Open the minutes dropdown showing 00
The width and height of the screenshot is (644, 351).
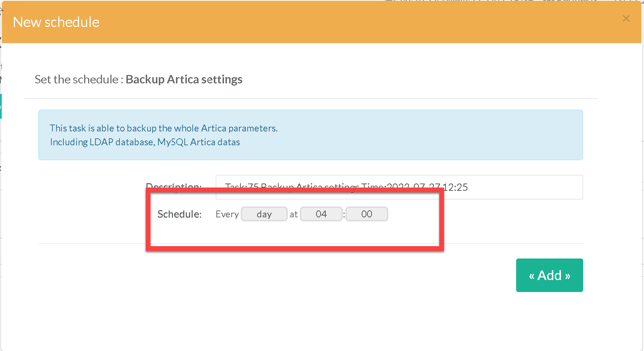(366, 214)
